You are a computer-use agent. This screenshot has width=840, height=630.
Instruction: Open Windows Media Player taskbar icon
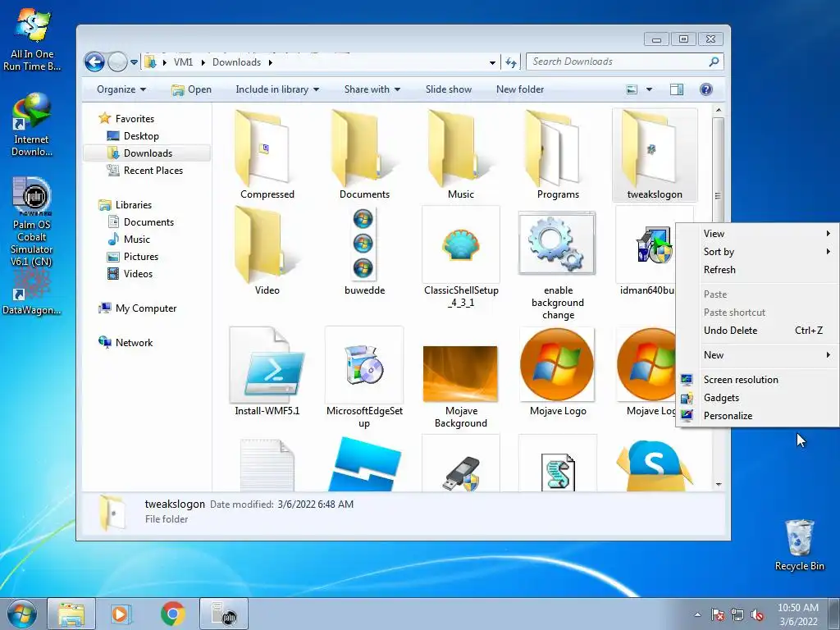(x=121, y=614)
